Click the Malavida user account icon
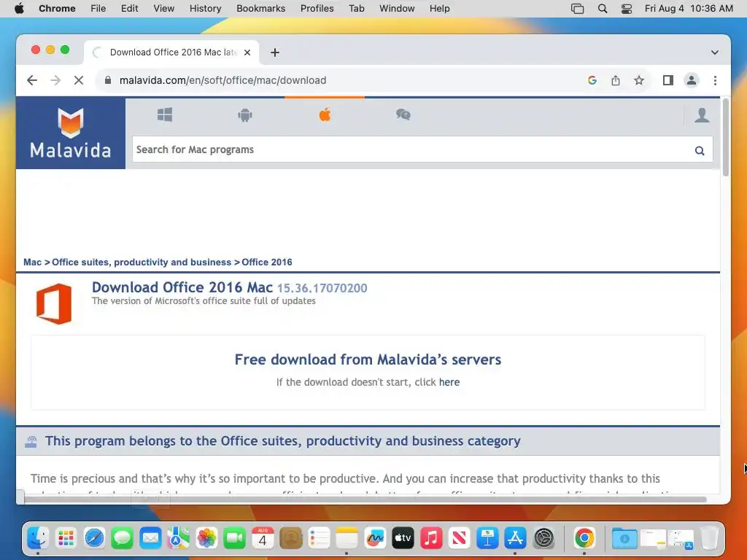Viewport: 747px width, 560px height. coord(702,115)
